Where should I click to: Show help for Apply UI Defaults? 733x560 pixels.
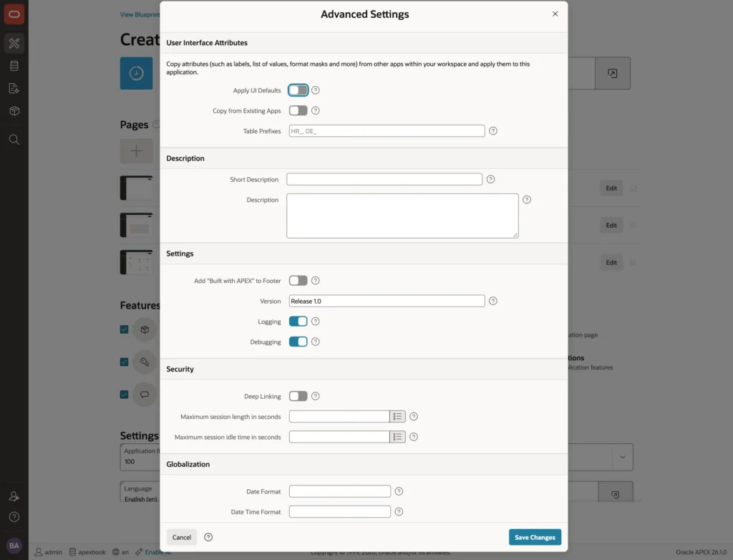316,90
